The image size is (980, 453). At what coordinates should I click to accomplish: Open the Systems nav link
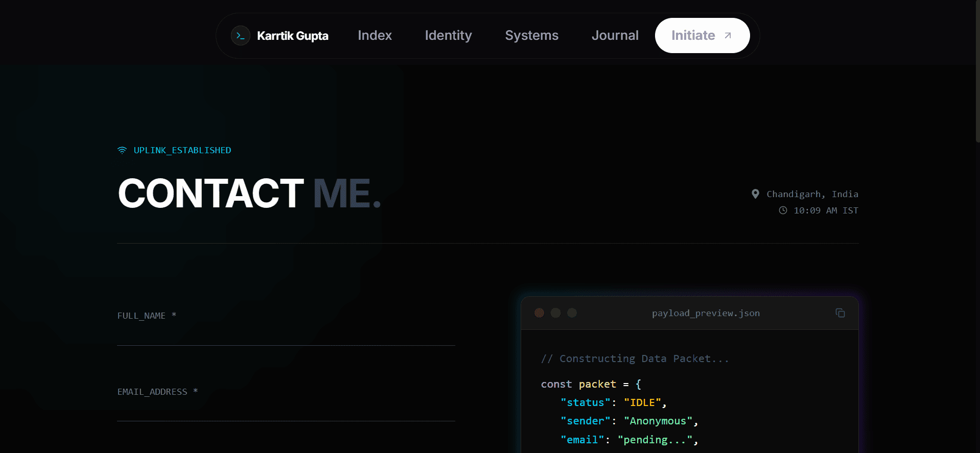tap(531, 36)
